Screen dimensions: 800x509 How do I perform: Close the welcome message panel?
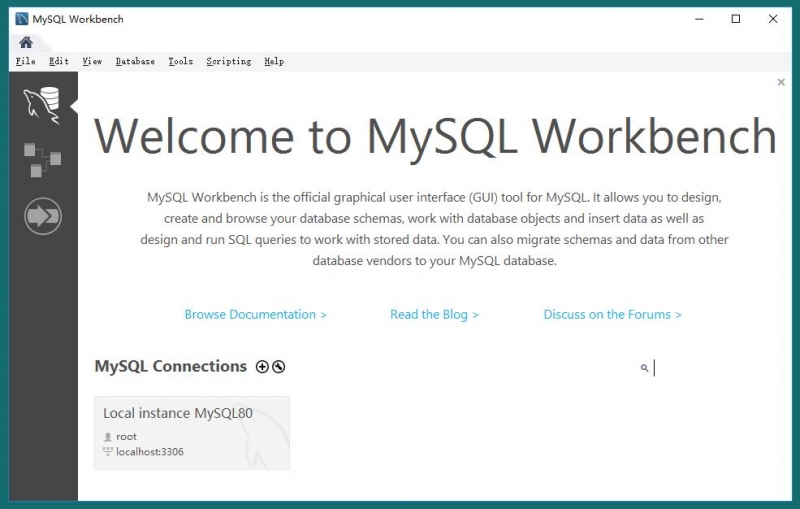pyautogui.click(x=781, y=83)
